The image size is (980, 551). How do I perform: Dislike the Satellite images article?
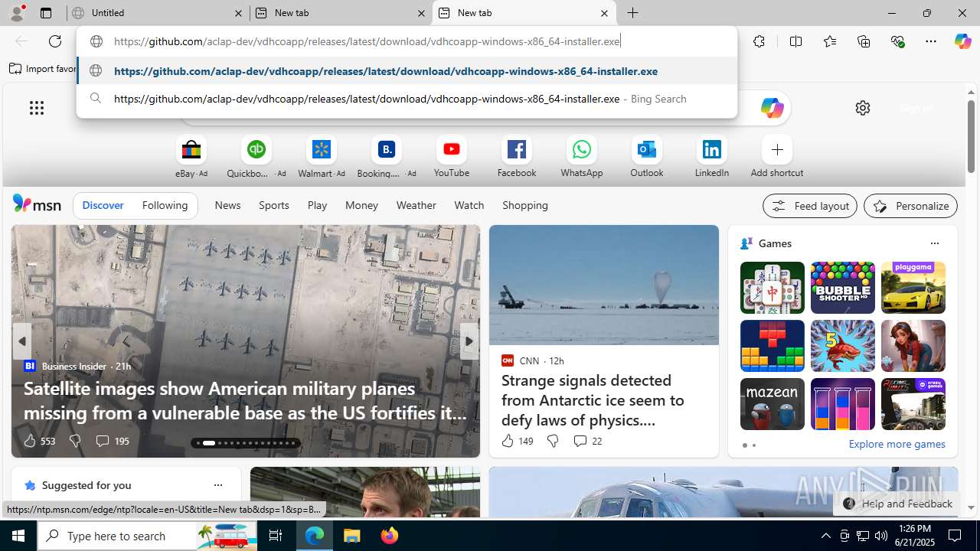[75, 441]
